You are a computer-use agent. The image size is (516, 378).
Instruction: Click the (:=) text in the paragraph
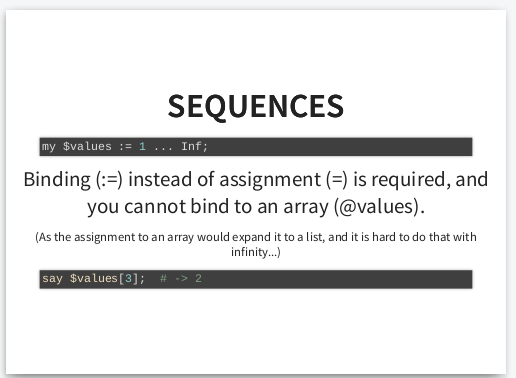pyautogui.click(x=109, y=180)
